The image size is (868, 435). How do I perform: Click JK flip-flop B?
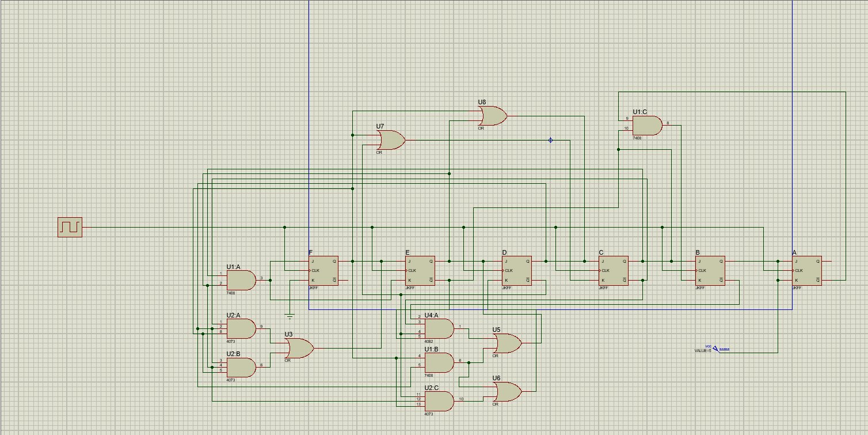point(710,271)
